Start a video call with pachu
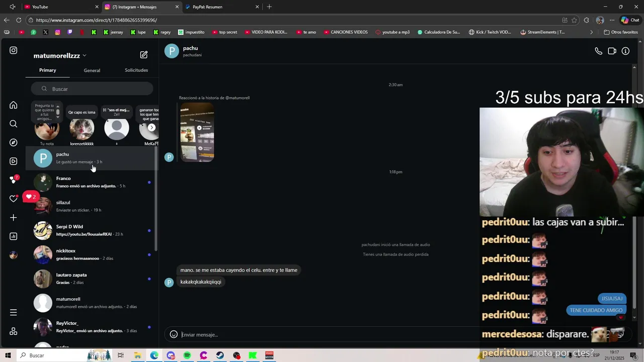The width and height of the screenshot is (644, 362). pos(612,51)
